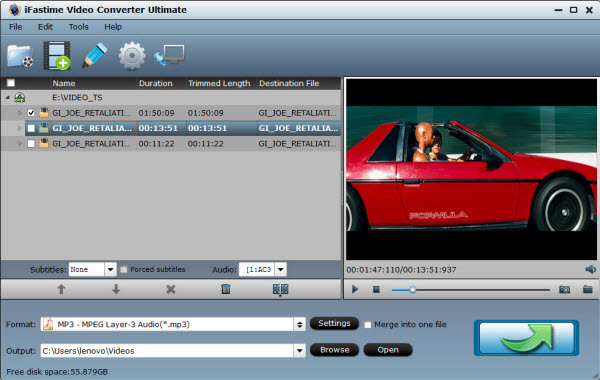Minimize the iFastime window
The image size is (600, 380).
click(558, 10)
